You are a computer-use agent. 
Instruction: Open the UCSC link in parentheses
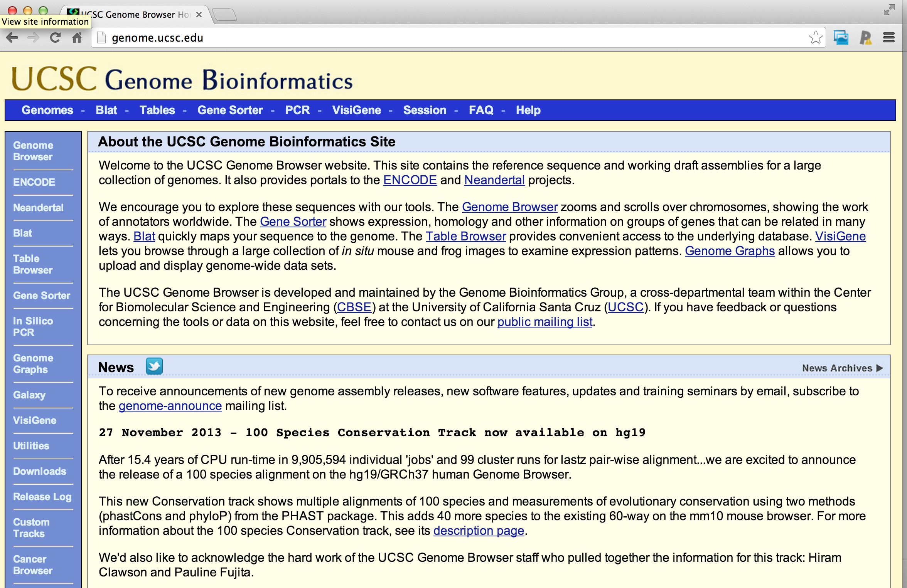click(626, 307)
